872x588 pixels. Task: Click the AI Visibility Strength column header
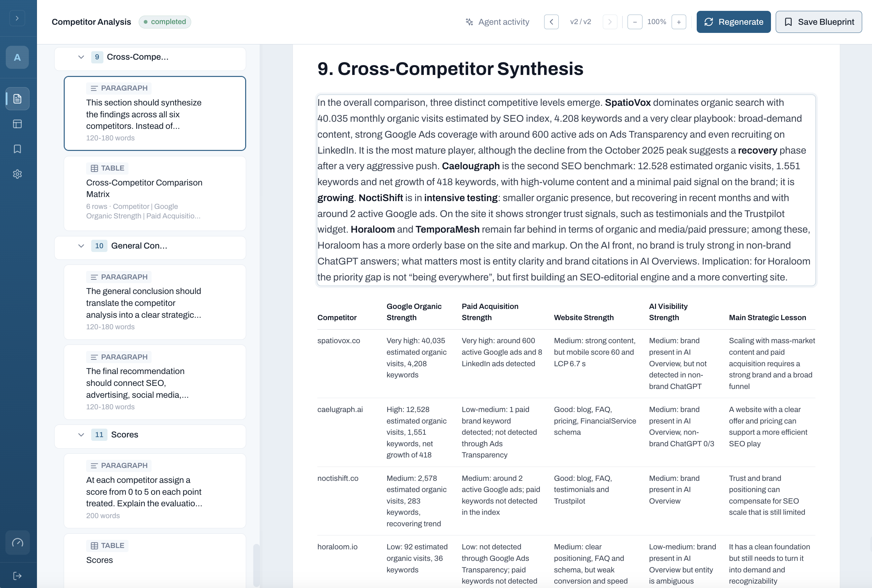coord(668,312)
